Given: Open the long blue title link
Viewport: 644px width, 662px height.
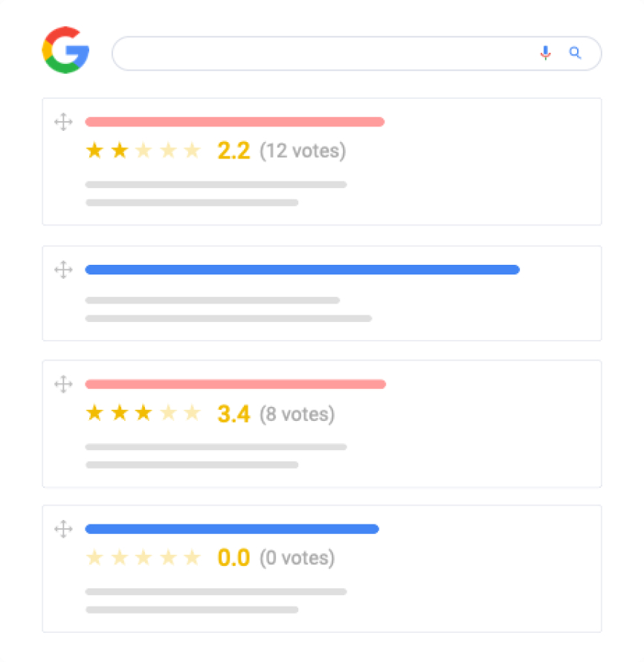Looking at the screenshot, I should [x=302, y=270].
